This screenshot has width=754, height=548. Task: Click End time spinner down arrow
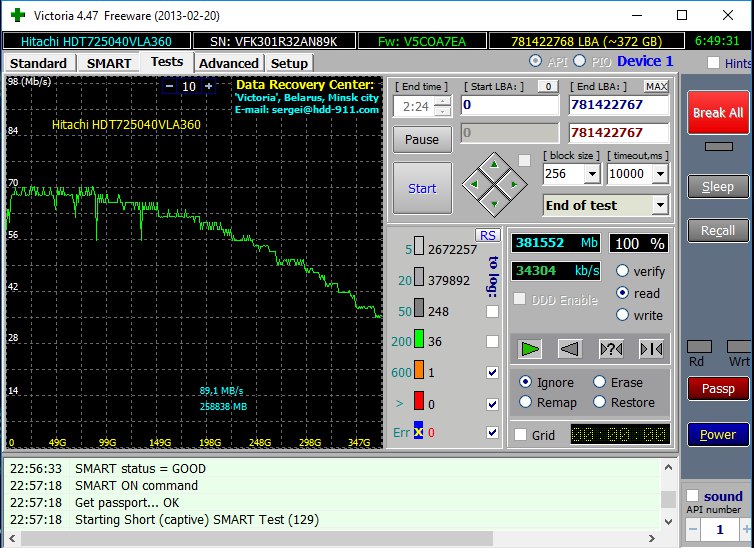pyautogui.click(x=442, y=111)
